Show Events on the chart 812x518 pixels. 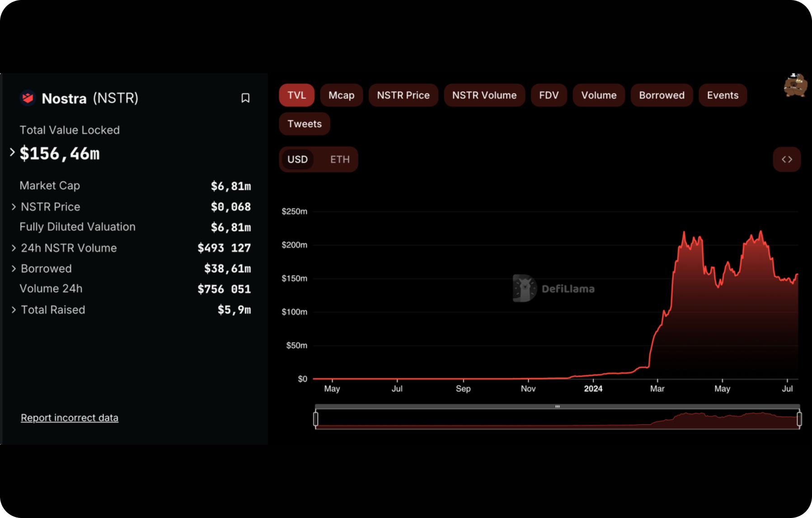(723, 95)
